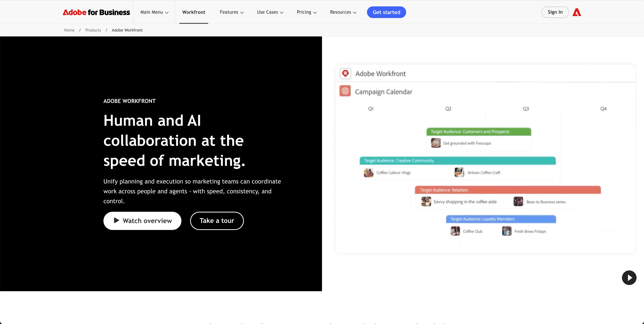Image resolution: width=644 pixels, height=324 pixels.
Task: Click the Adobe Workfront panel title
Action: click(380, 74)
